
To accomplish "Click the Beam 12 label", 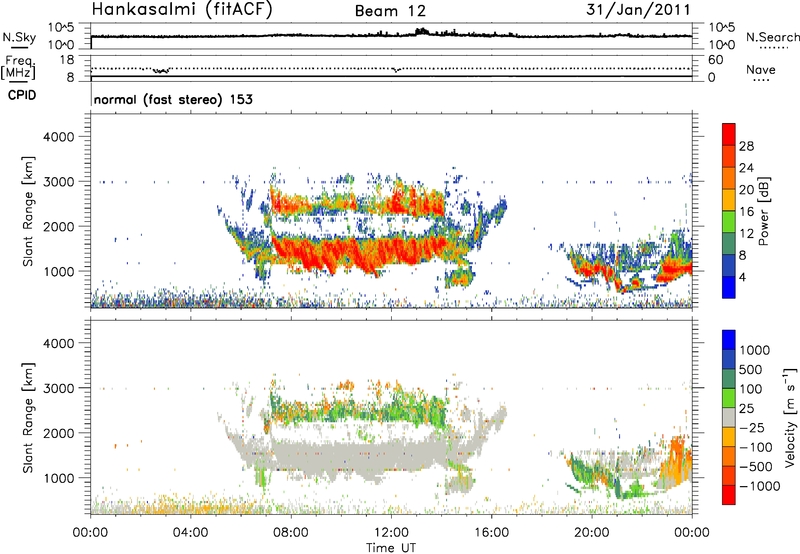I will pos(390,11).
